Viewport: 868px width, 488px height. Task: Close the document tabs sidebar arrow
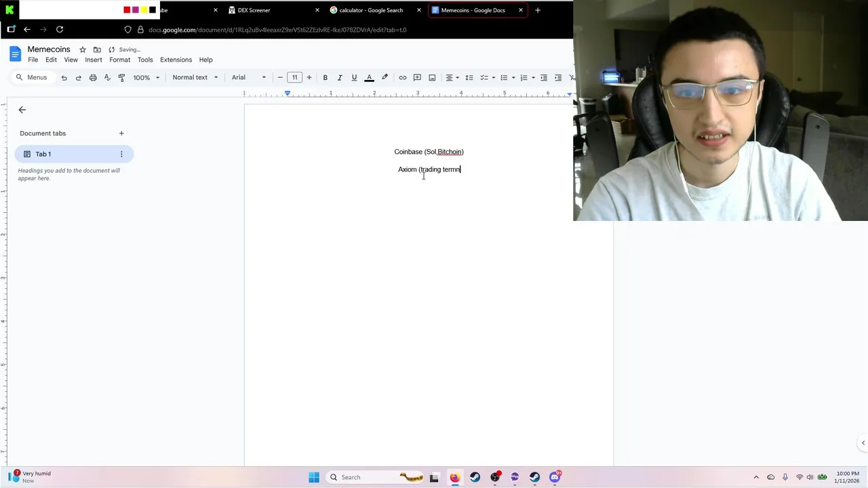22,110
